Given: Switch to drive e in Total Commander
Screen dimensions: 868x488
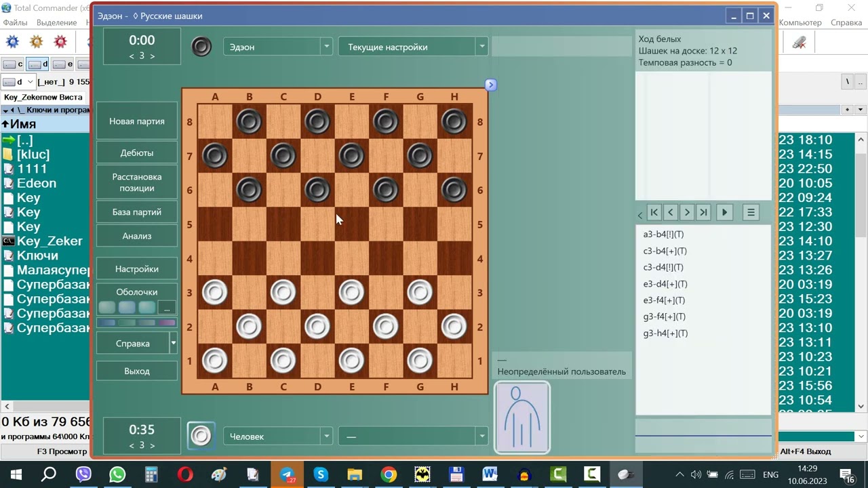Looking at the screenshot, I should click(63, 64).
